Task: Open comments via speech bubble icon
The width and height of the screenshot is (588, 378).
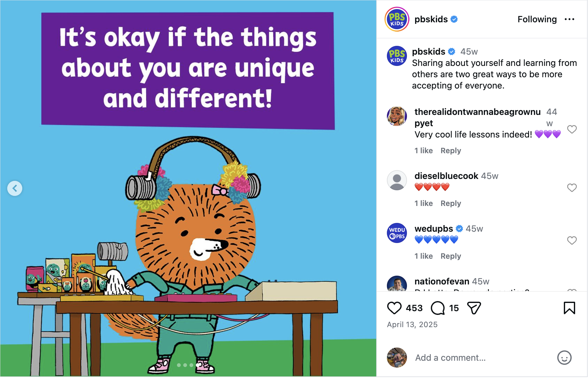Action: 437,308
